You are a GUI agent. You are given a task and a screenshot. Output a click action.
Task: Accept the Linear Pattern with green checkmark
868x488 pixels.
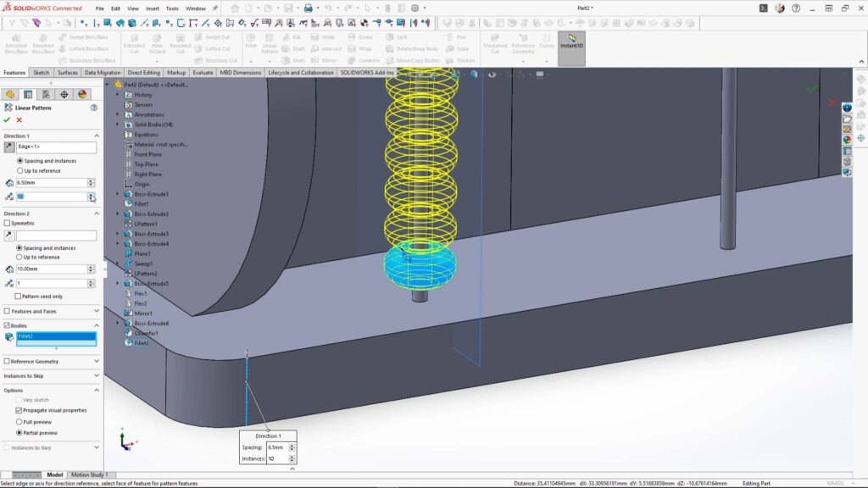click(7, 120)
